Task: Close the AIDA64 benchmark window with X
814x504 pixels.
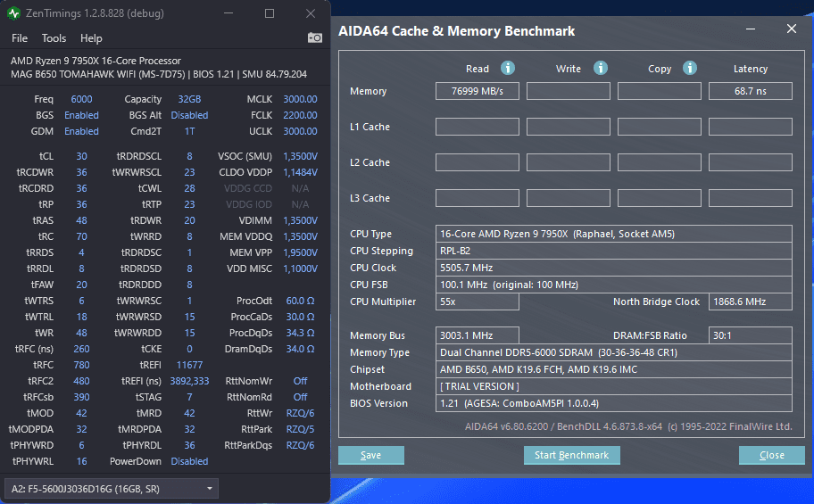Action: [x=791, y=29]
